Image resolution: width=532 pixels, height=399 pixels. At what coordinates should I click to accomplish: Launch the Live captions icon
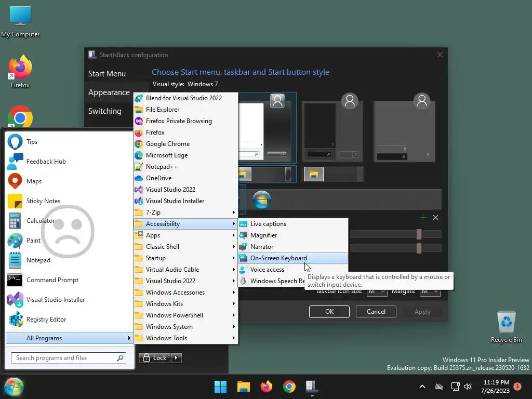coord(243,224)
